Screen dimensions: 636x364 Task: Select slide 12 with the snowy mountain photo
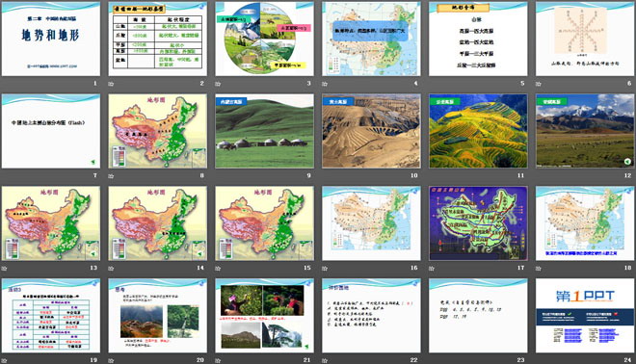coord(585,131)
